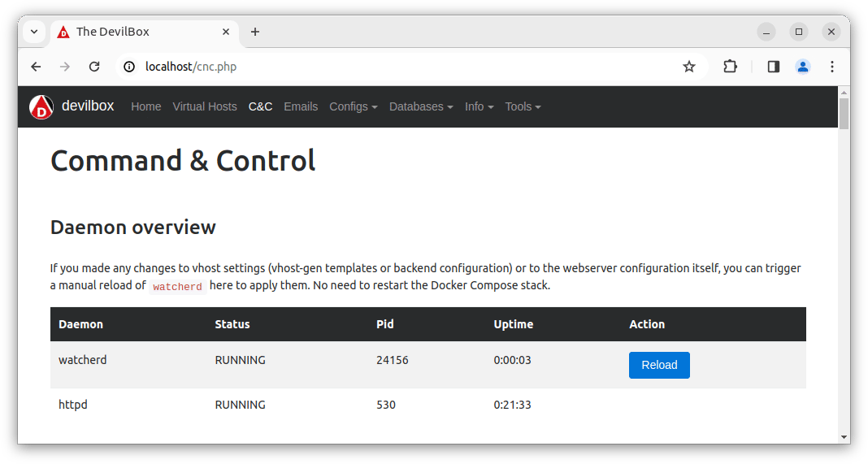Open the Chrome profile menu
This screenshot has height=464, width=868.
click(x=803, y=67)
